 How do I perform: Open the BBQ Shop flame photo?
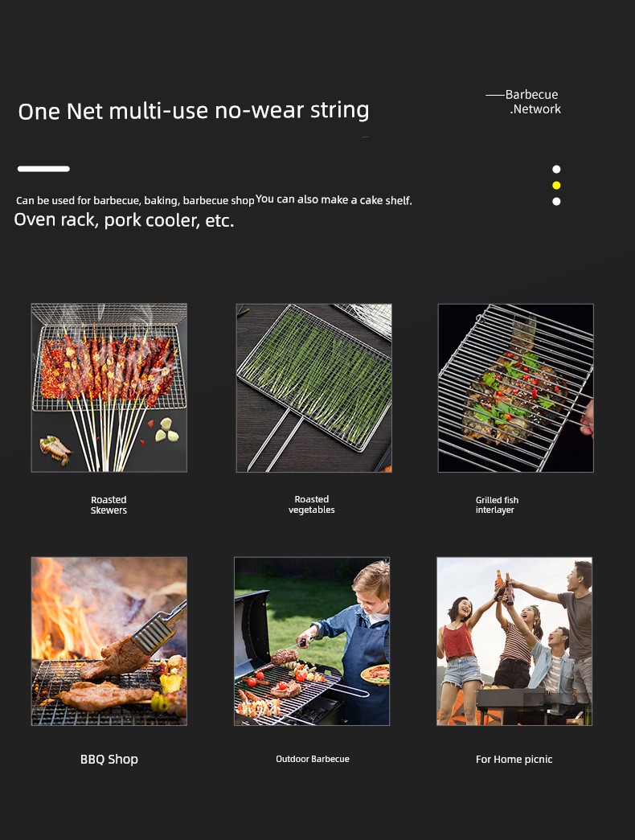click(x=109, y=641)
